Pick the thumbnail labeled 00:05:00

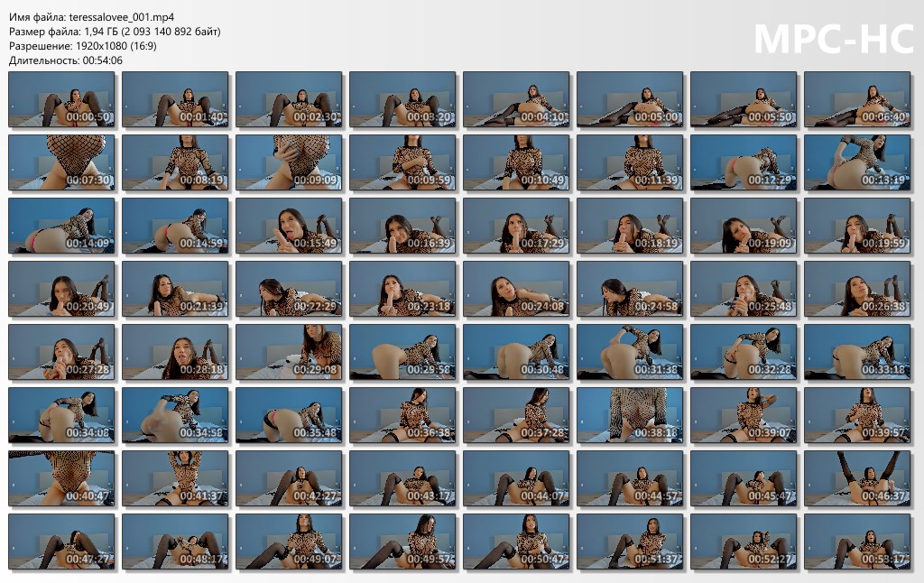630,99
